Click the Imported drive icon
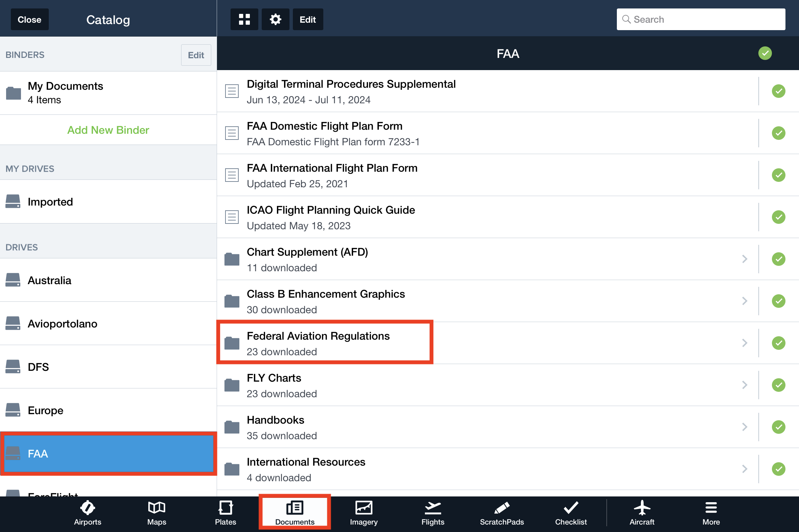 pyautogui.click(x=13, y=201)
